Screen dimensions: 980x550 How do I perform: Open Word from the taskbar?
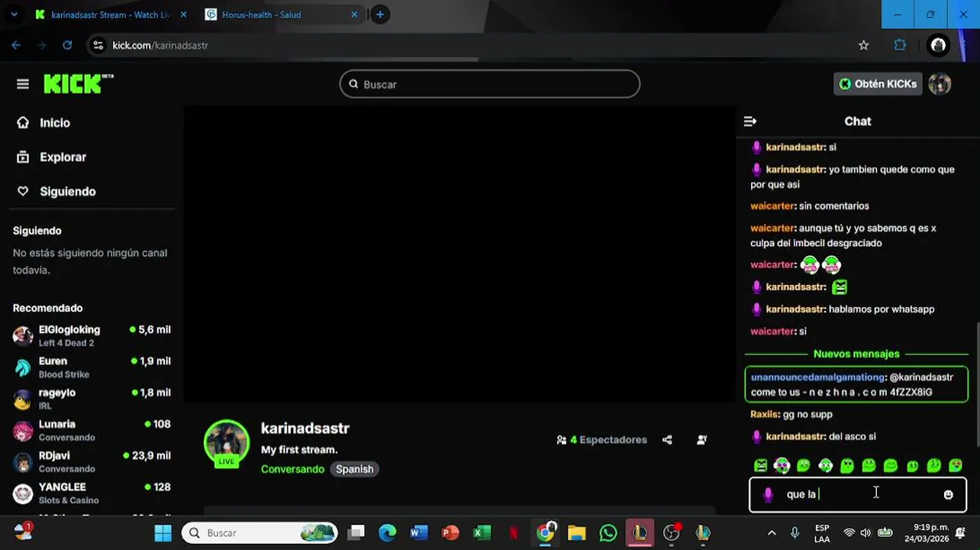click(x=419, y=532)
